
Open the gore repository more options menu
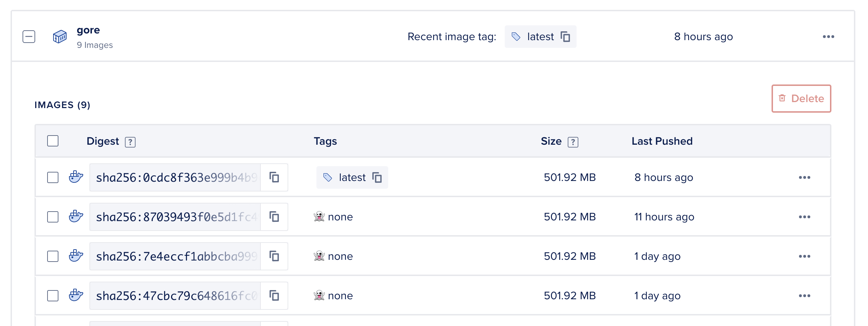[x=828, y=37]
